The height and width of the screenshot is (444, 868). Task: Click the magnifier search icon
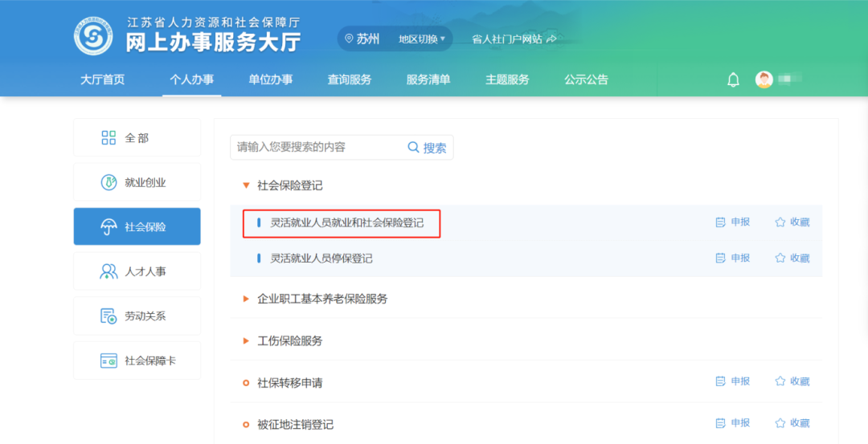[x=414, y=148]
